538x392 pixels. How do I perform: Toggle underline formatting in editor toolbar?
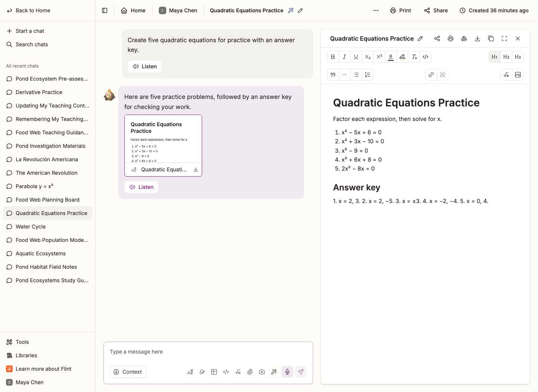(356, 57)
